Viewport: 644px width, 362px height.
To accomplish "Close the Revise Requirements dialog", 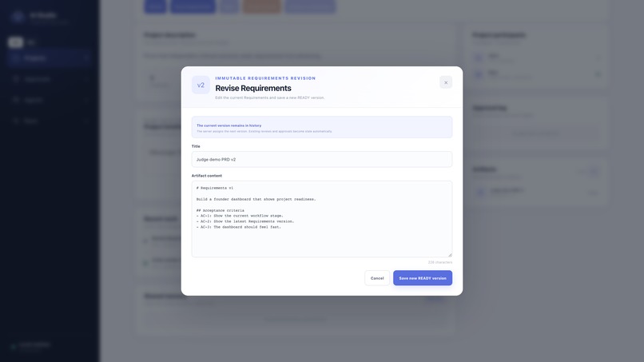I will pyautogui.click(x=446, y=82).
